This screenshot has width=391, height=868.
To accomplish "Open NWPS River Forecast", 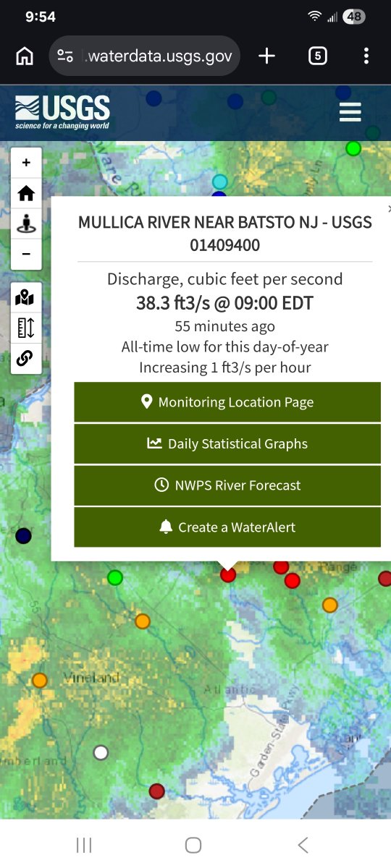I will [x=227, y=485].
